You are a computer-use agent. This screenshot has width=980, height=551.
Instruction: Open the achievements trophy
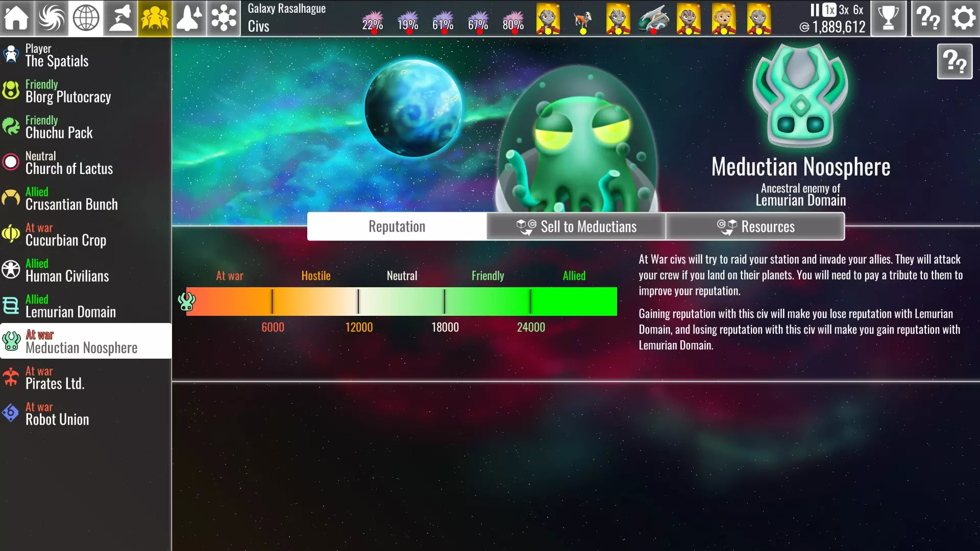coord(888,18)
